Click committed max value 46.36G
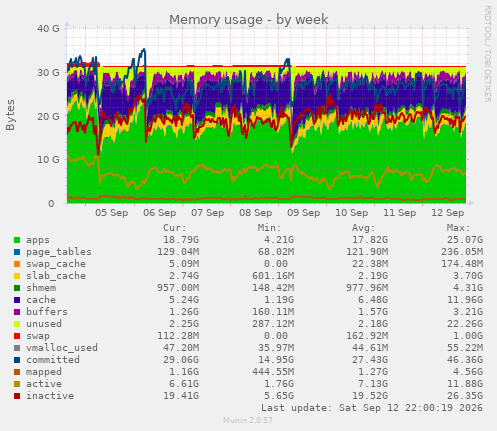 (465, 360)
